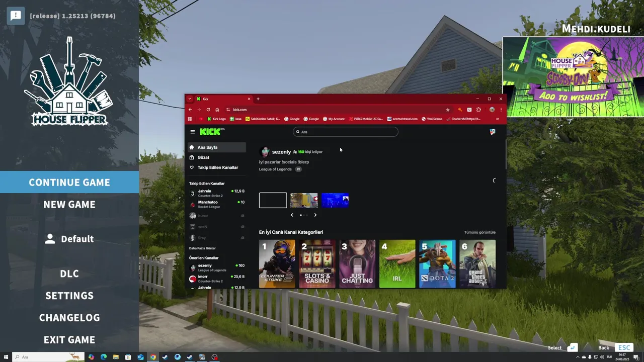644x362 pixels.
Task: Open Yeni Sekme bookmark
Action: coord(432,119)
